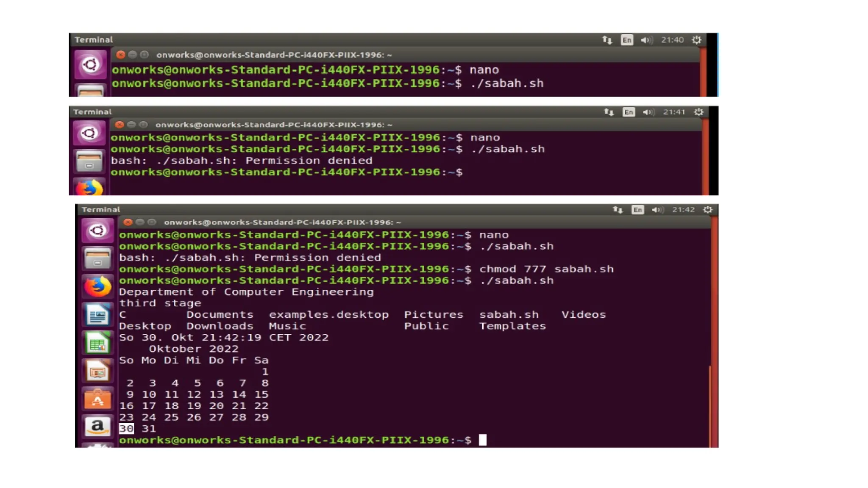Screen dimensions: 868x488
Task: Click 'Templates' in directory listing
Action: pyautogui.click(x=512, y=326)
